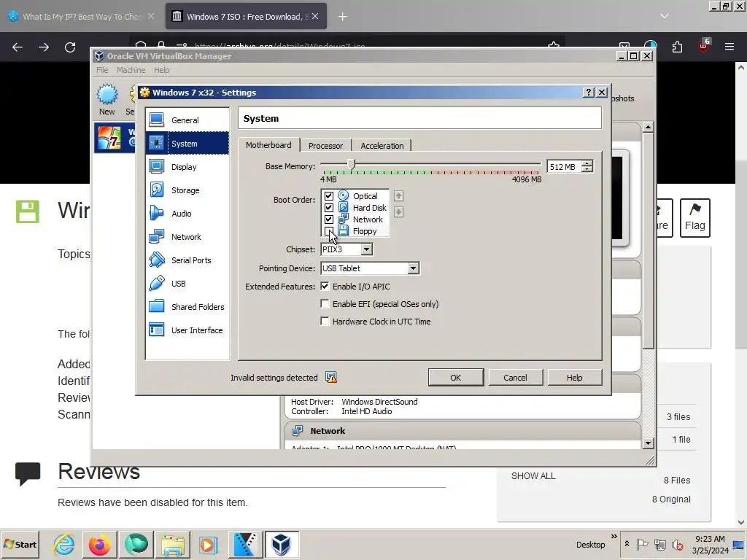This screenshot has height=560, width=747.
Task: Select the Display category icon
Action: [156, 167]
